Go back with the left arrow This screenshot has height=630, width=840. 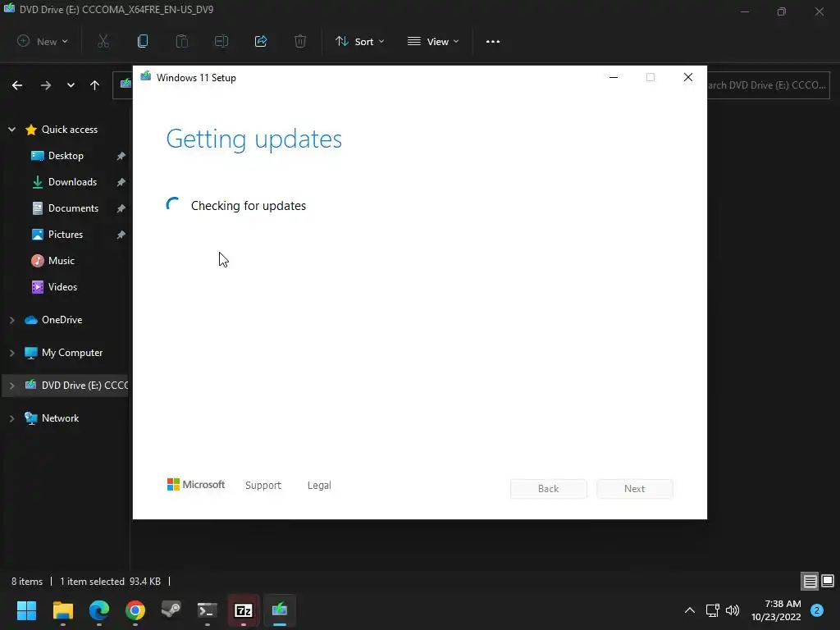17,85
